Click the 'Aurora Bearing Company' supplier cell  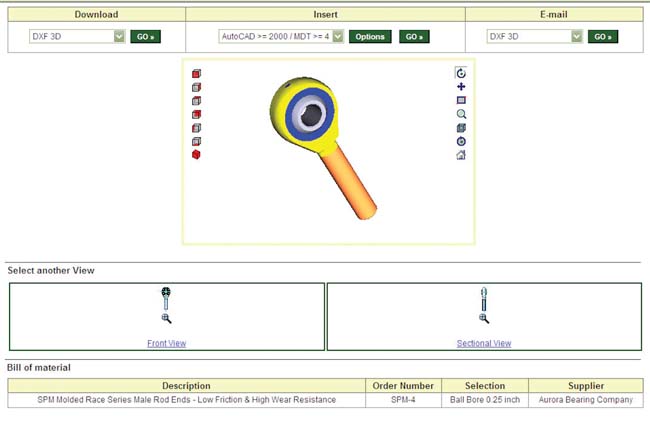tap(586, 400)
